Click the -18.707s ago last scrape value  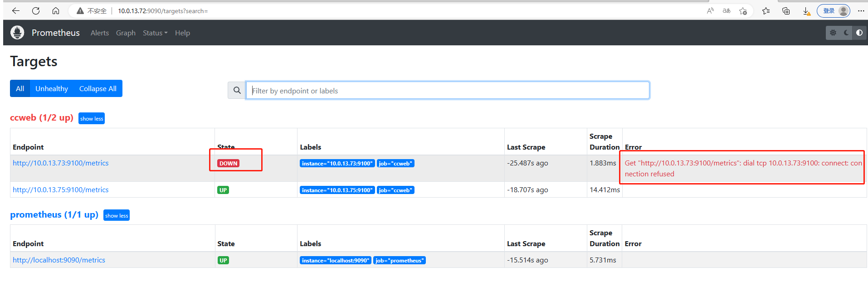coord(527,189)
